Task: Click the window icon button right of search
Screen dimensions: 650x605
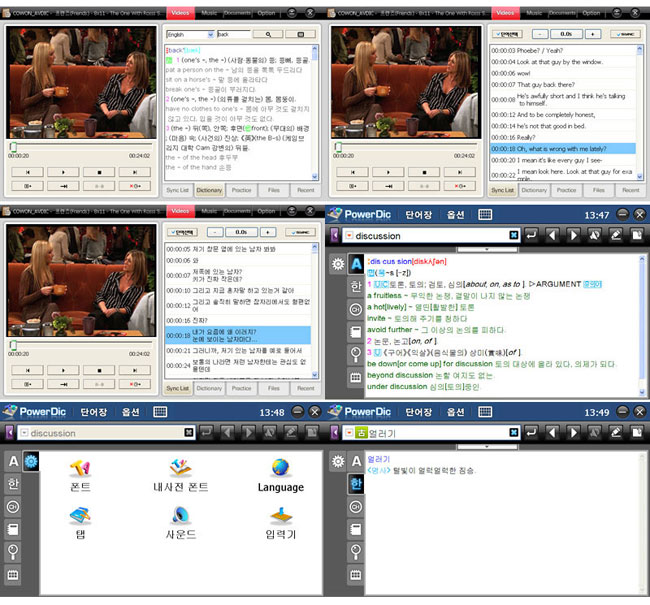Action: coord(301,34)
